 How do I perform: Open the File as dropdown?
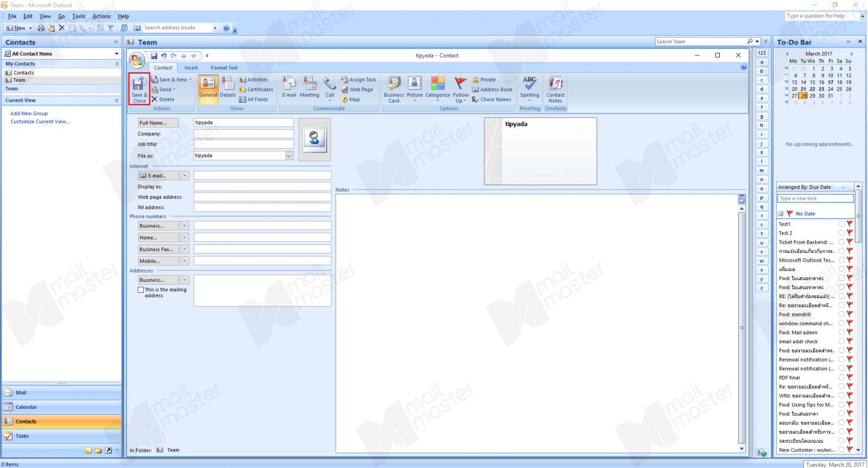pyautogui.click(x=289, y=156)
